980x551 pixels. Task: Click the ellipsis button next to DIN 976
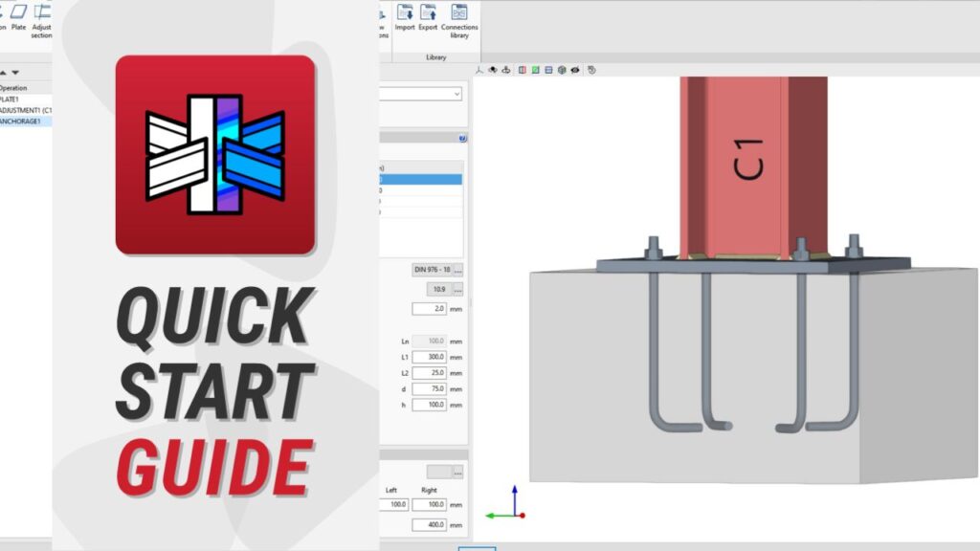point(458,270)
